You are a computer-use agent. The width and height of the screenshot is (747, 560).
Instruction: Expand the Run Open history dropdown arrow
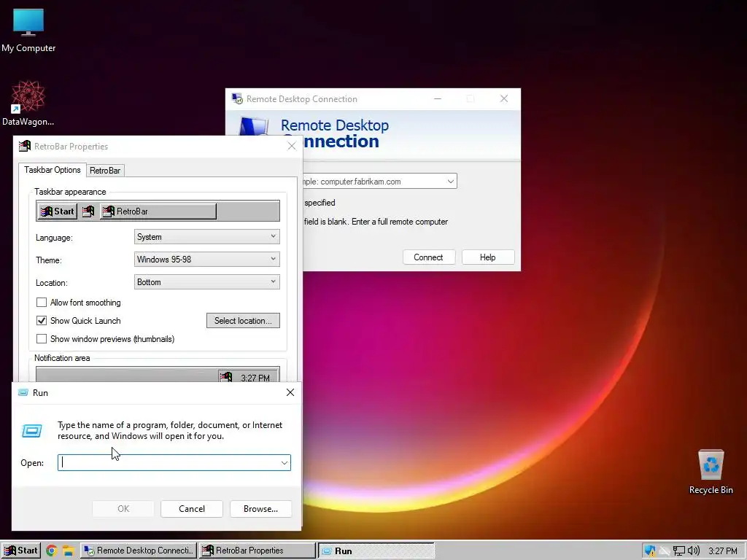pos(285,462)
